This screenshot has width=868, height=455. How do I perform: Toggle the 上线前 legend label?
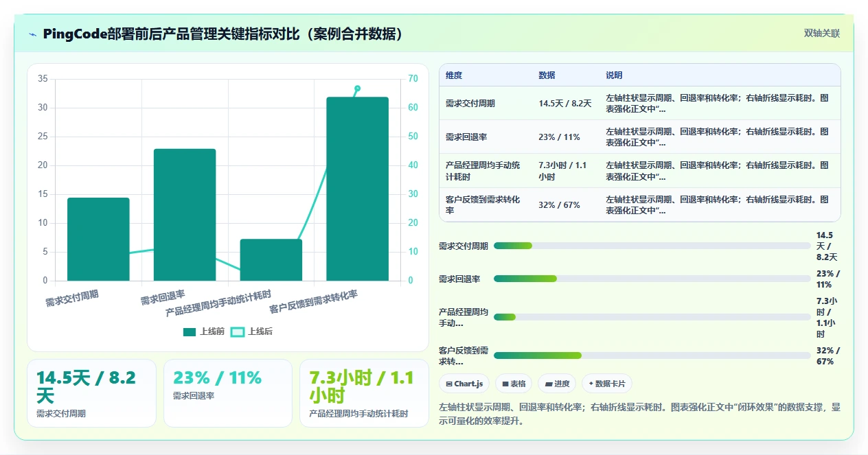[x=212, y=331]
